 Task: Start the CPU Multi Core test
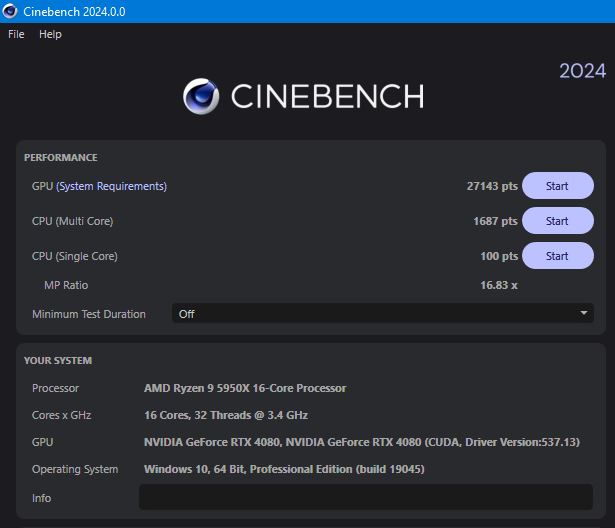point(557,220)
